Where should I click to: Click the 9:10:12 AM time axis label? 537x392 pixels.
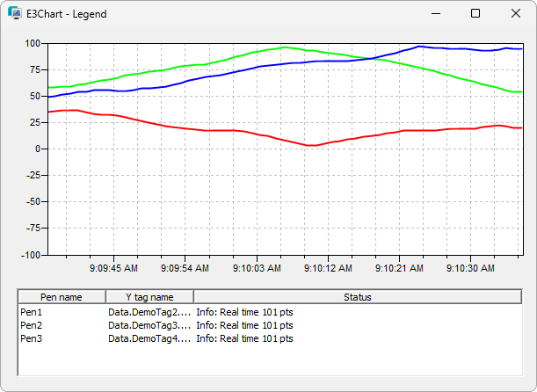[328, 268]
